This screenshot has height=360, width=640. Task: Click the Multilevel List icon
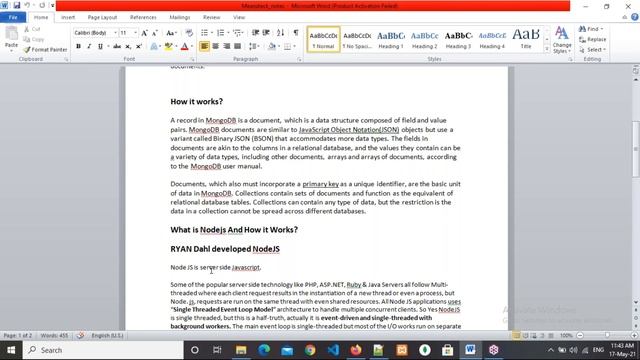pos(237,33)
